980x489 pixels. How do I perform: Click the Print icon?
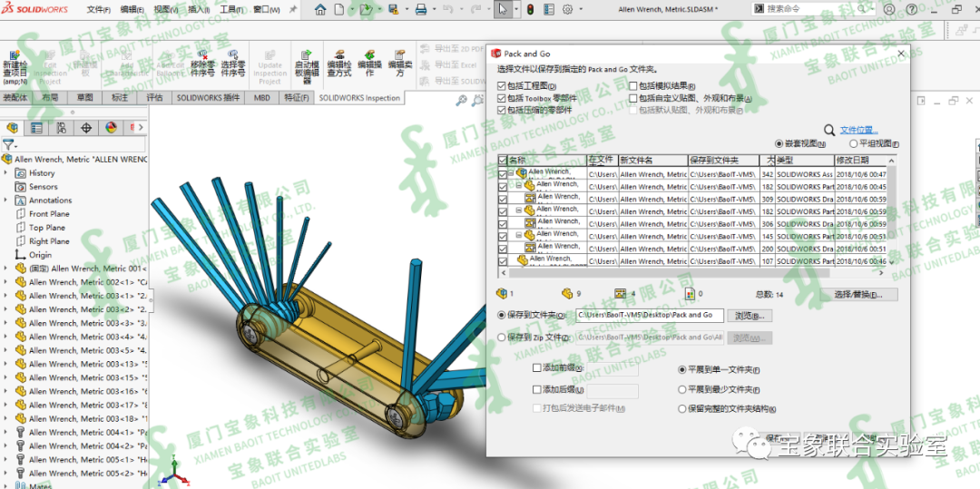(421, 9)
